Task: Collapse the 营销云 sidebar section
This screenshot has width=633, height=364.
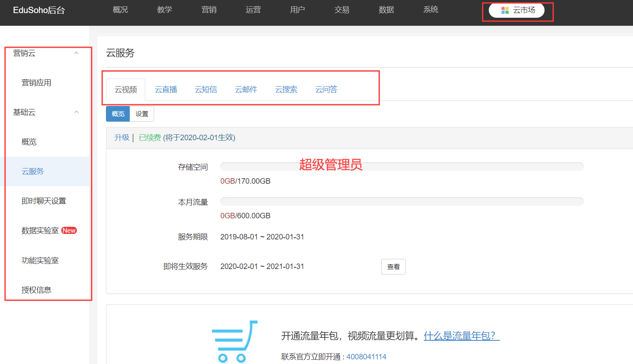Action: pos(76,53)
